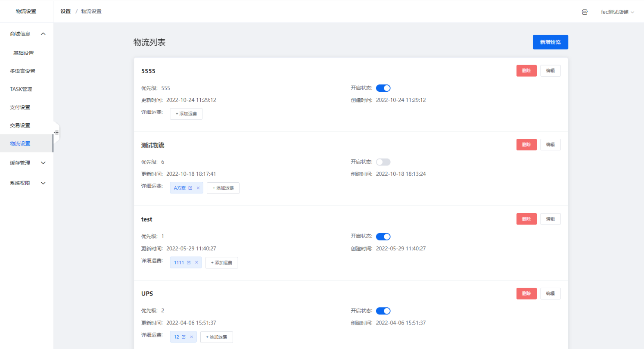Click update time 2022-10-18 18:17:41

(x=191, y=174)
